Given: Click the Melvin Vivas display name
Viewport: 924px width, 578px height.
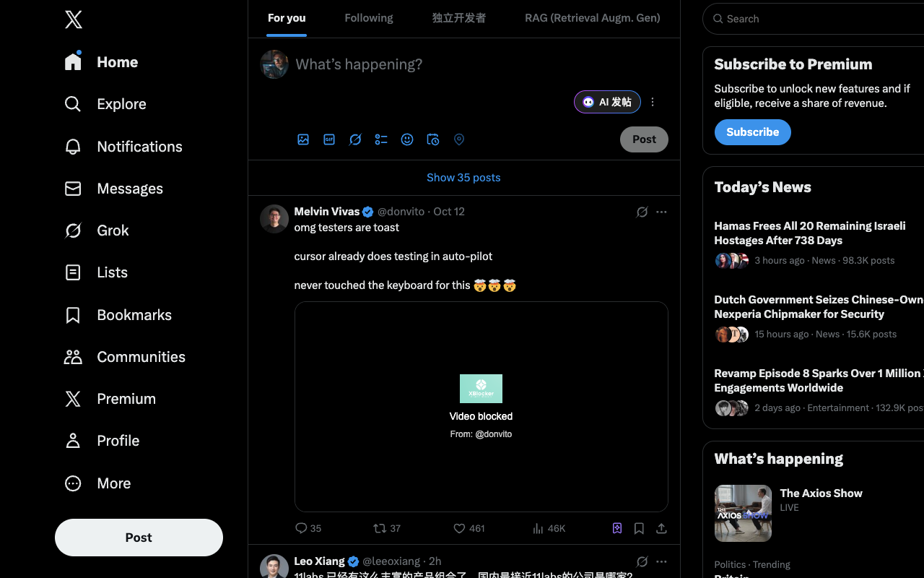Looking at the screenshot, I should click(327, 212).
